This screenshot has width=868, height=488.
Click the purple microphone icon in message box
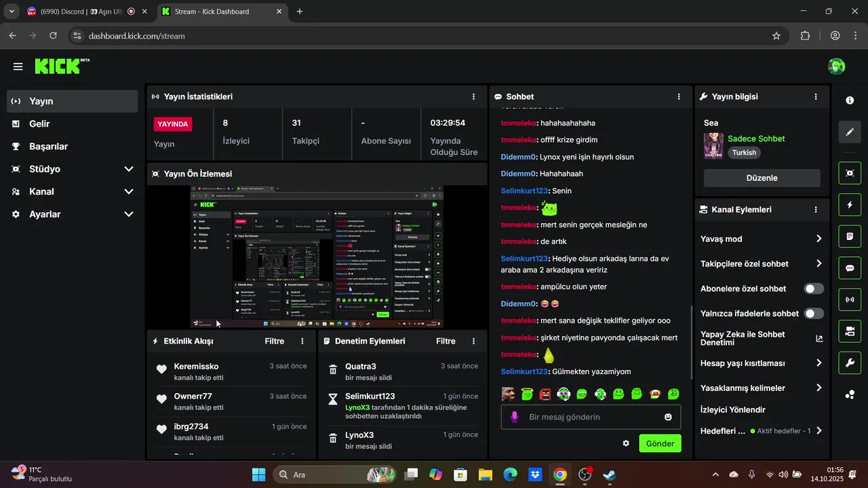point(515,417)
